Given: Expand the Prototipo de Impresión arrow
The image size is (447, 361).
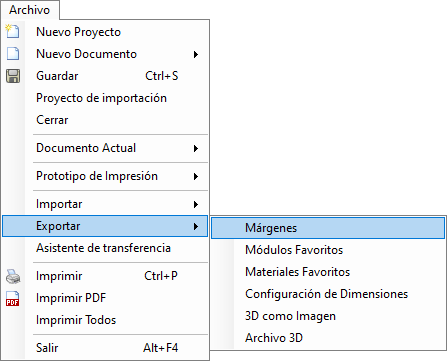Looking at the screenshot, I should (x=196, y=176).
